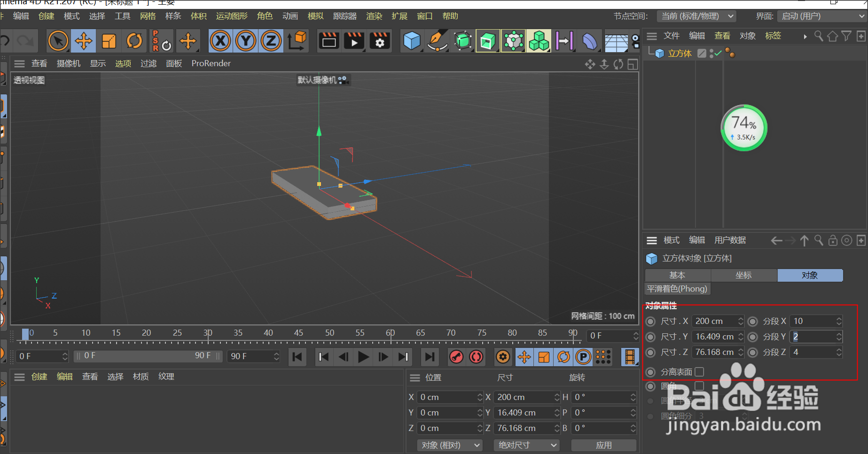Render the active view
The width and height of the screenshot is (868, 454).
329,41
